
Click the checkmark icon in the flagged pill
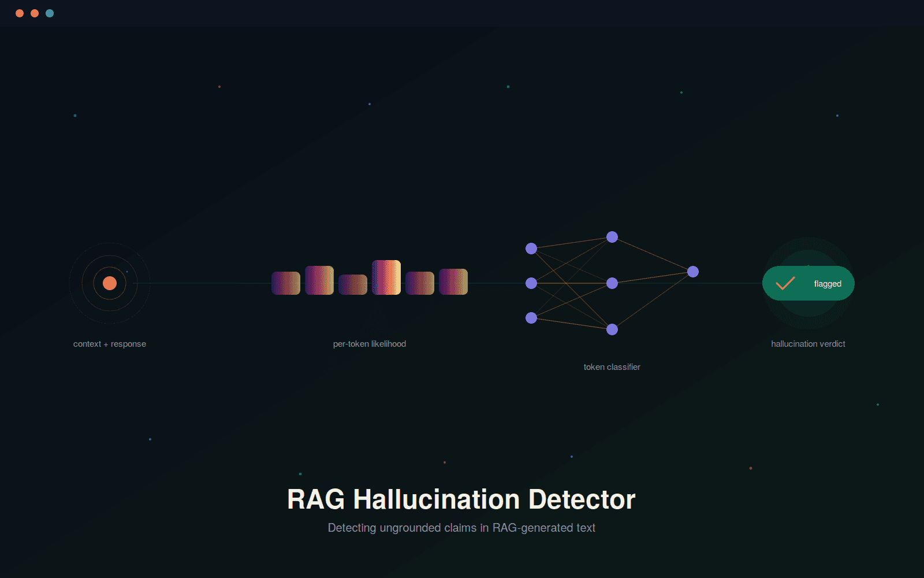pyautogui.click(x=785, y=283)
